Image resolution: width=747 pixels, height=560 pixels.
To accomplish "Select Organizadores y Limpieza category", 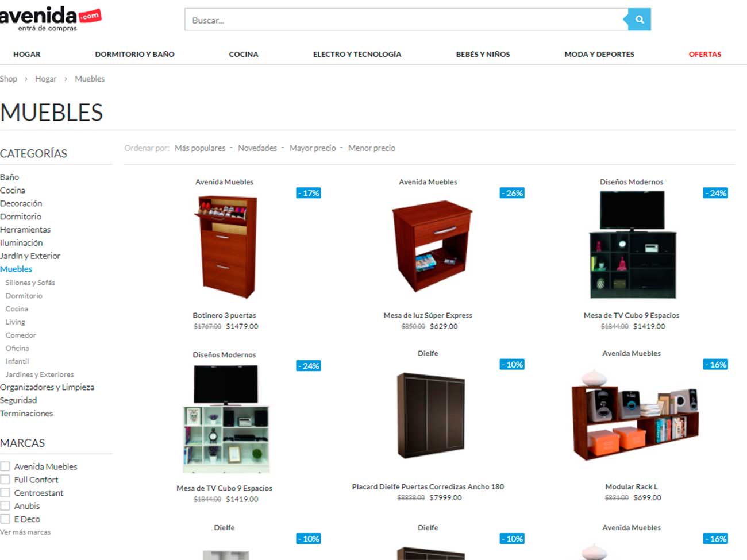I will (47, 387).
